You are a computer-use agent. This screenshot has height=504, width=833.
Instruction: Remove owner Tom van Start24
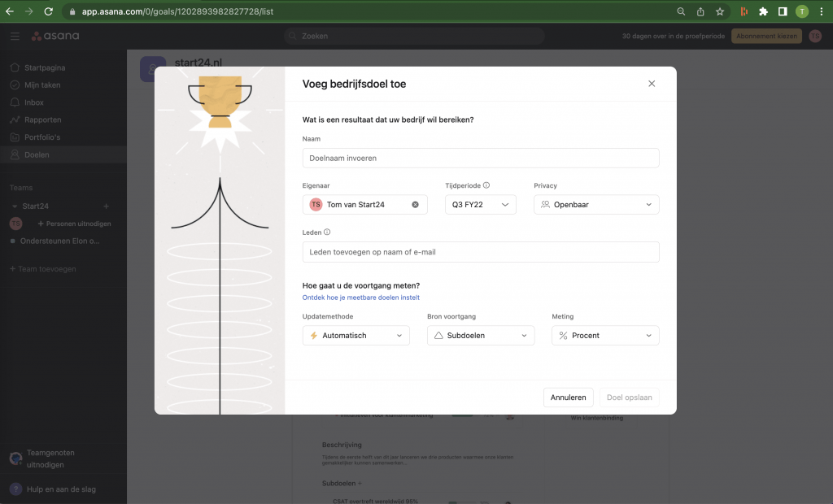[x=415, y=205]
